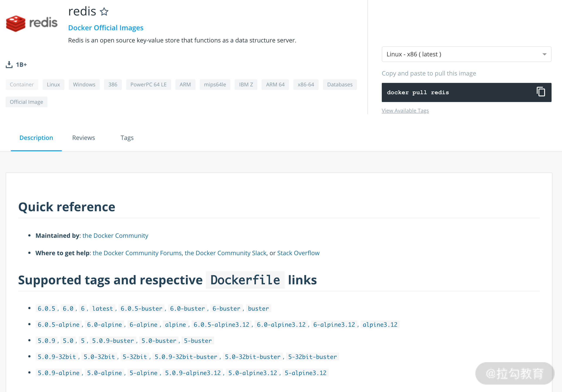Viewport: 562px width, 392px height.
Task: Open the 5.0.9 Dockerfile link
Action: tap(47, 341)
